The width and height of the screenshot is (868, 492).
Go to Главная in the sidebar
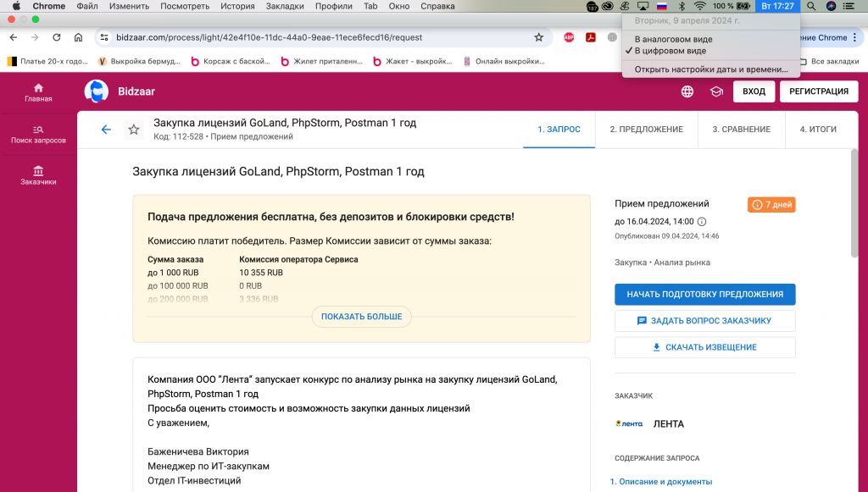(38, 92)
